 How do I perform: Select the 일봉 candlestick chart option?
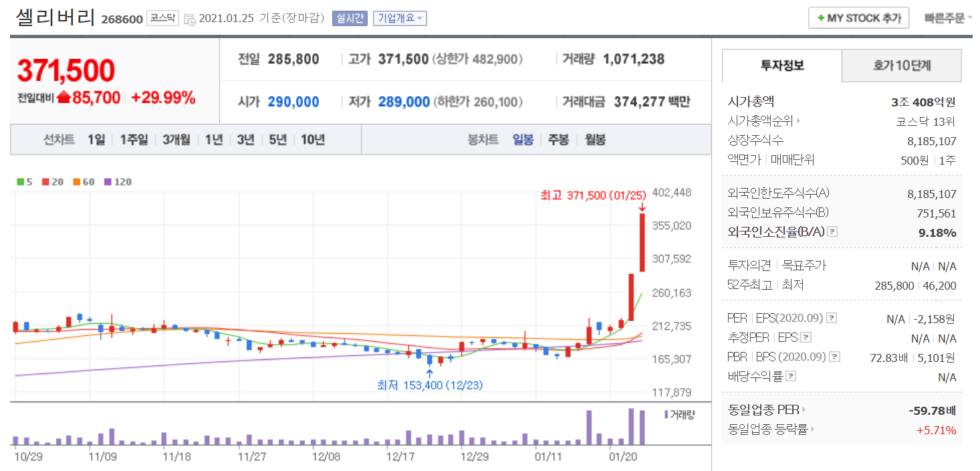pyautogui.click(x=523, y=140)
